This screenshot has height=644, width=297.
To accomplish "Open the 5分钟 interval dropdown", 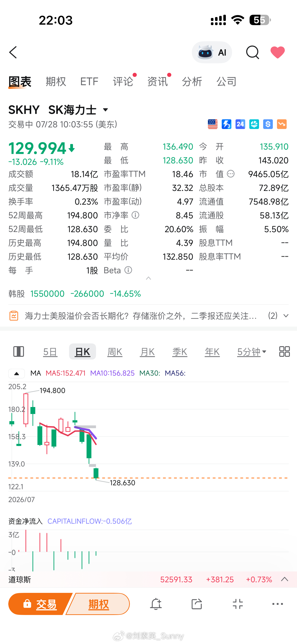I will point(252,352).
